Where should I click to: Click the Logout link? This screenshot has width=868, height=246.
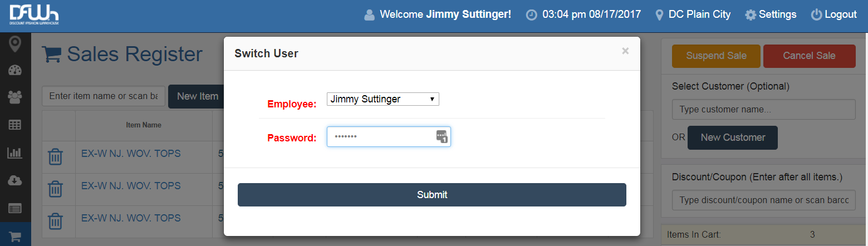tap(834, 14)
